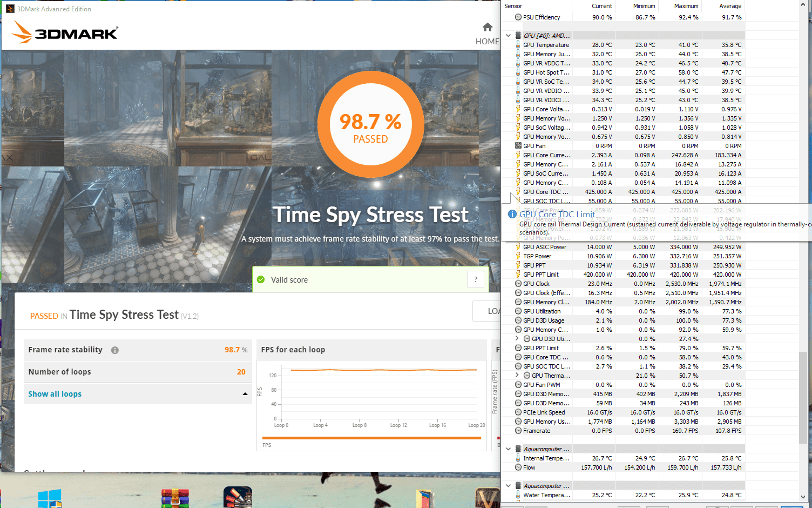
Task: Select the GPU VR VDDC temperature row
Action: tap(623, 63)
